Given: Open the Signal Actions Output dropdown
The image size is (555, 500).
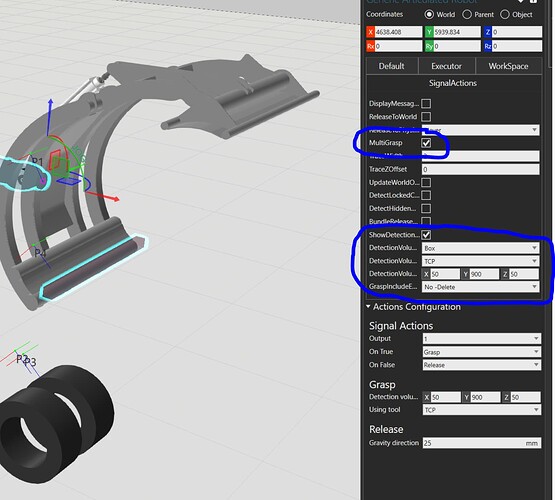Looking at the screenshot, I should click(x=481, y=339).
